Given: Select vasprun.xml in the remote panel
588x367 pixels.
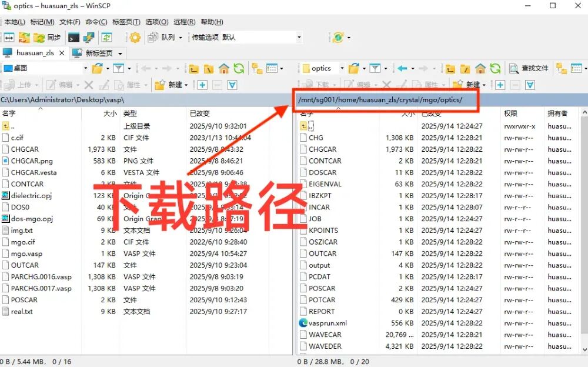Looking at the screenshot, I should tap(328, 323).
